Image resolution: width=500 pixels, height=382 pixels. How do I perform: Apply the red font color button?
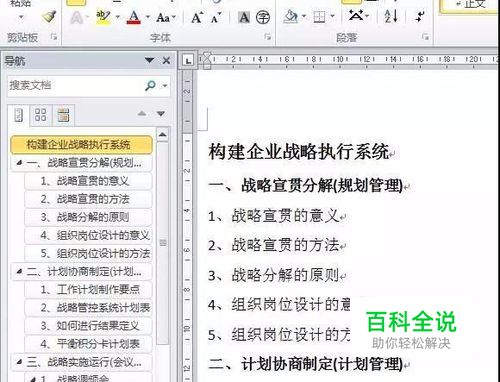134,17
